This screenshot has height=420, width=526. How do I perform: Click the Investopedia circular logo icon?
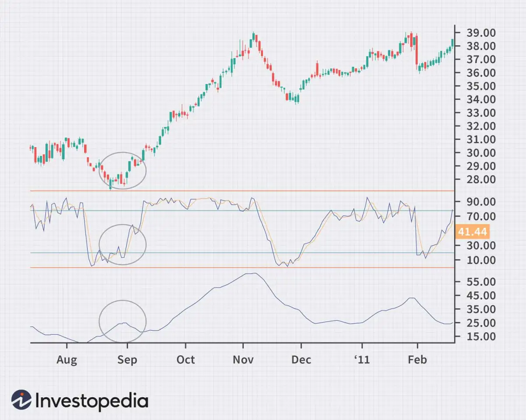pos(21,400)
